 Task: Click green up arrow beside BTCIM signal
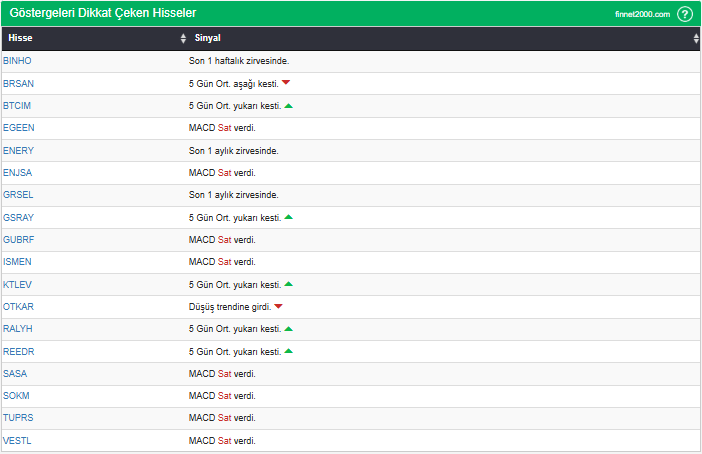tap(288, 105)
